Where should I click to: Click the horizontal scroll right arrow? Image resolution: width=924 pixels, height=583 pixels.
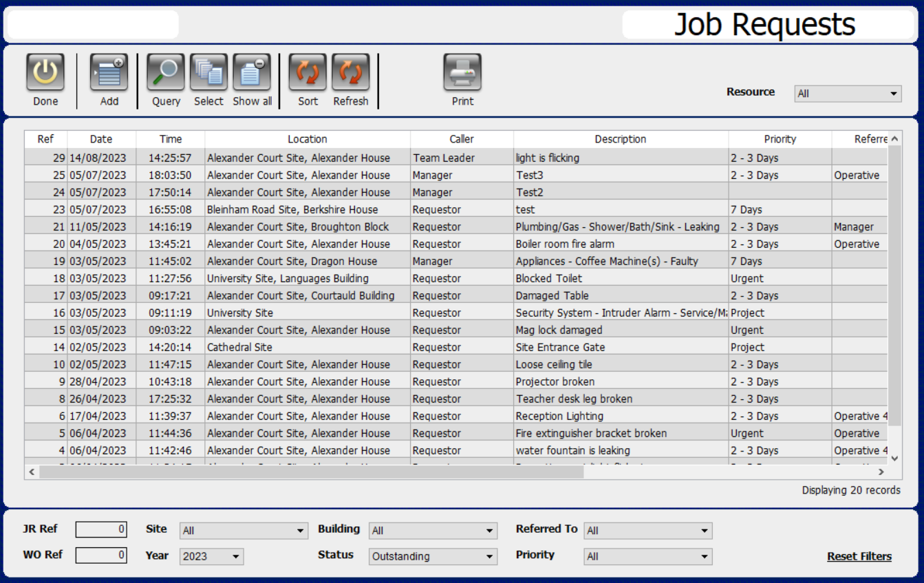click(x=881, y=472)
